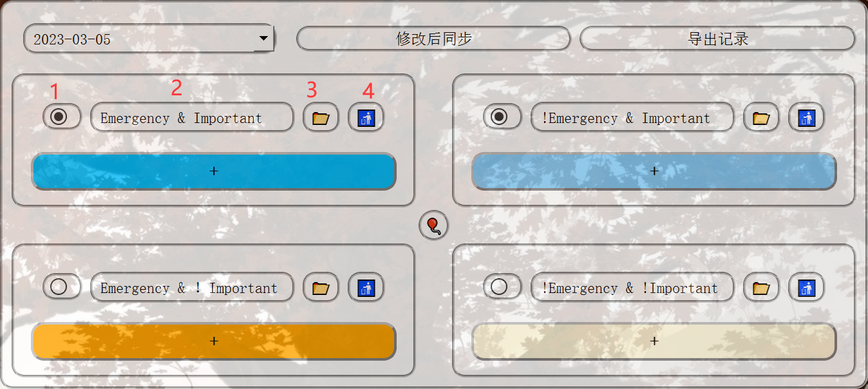Screen dimensions: 868x389
Task: Open folder icon in Emergency & ! Important quadrant
Action: point(321,288)
